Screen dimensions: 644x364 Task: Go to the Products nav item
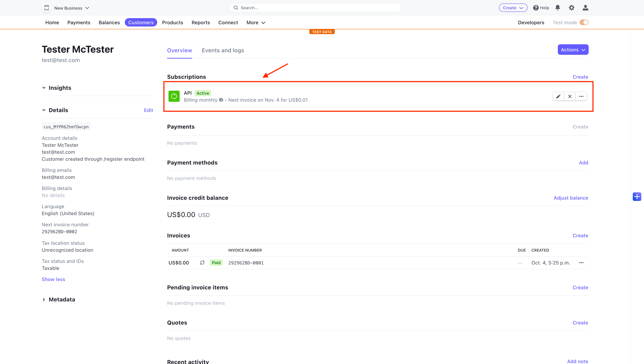[172, 22]
